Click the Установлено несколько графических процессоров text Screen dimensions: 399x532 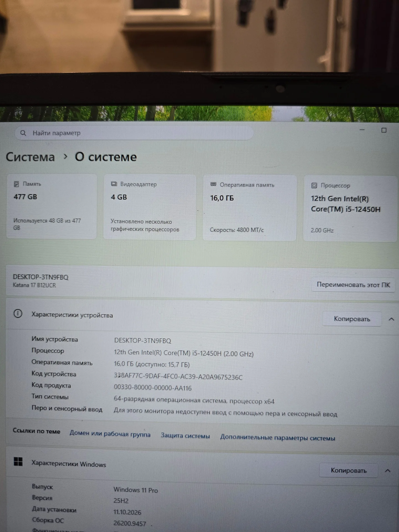[145, 225]
